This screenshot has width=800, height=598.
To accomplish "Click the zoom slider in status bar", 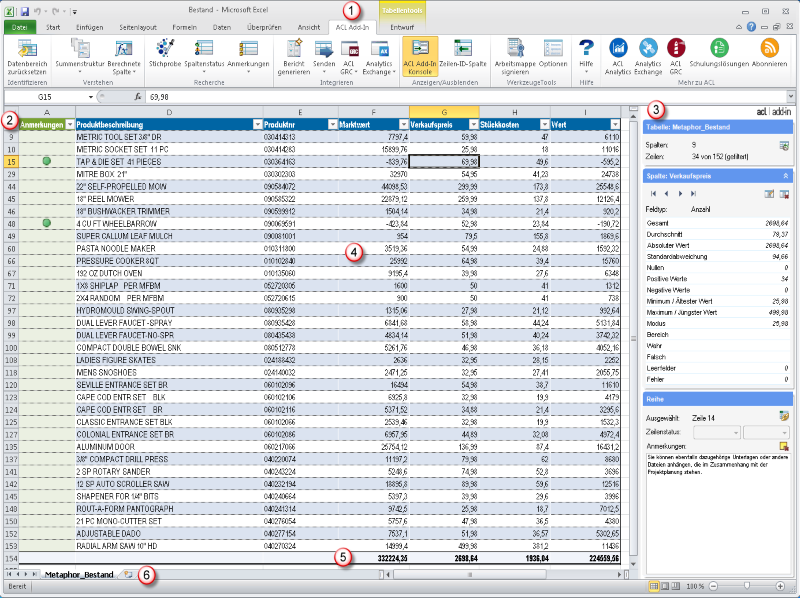I will point(746,585).
